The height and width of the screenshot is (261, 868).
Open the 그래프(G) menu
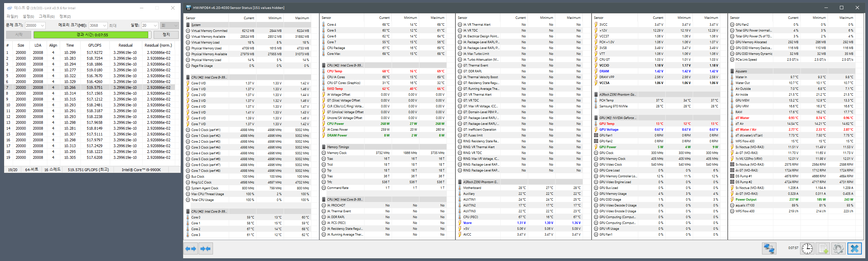[x=47, y=16]
